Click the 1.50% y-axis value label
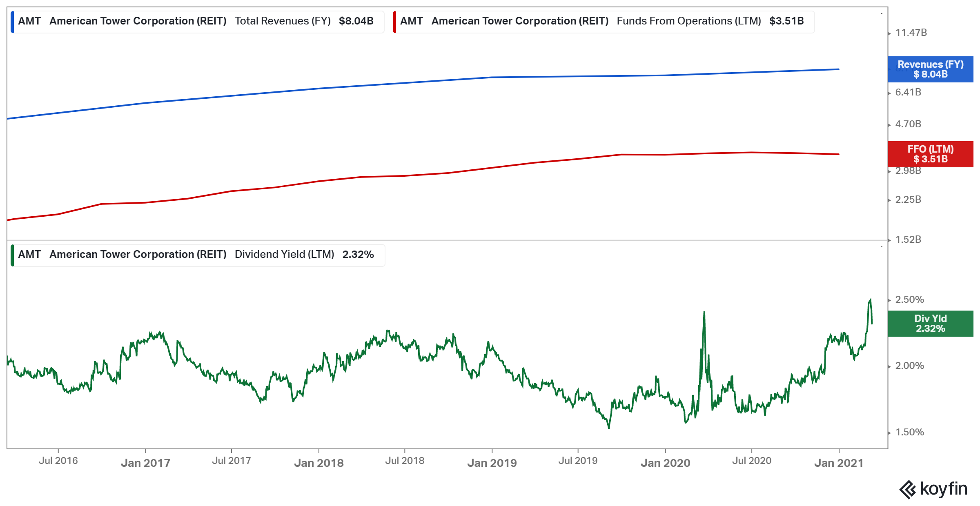 coord(909,432)
